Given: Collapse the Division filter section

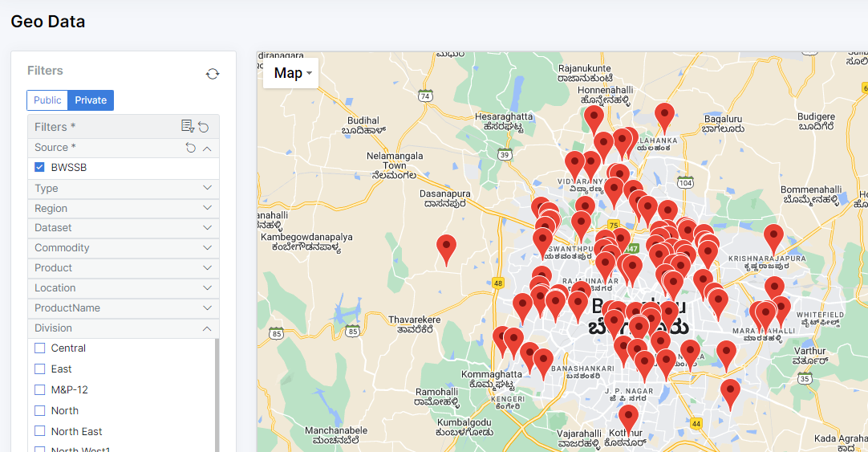Looking at the screenshot, I should pyautogui.click(x=207, y=328).
